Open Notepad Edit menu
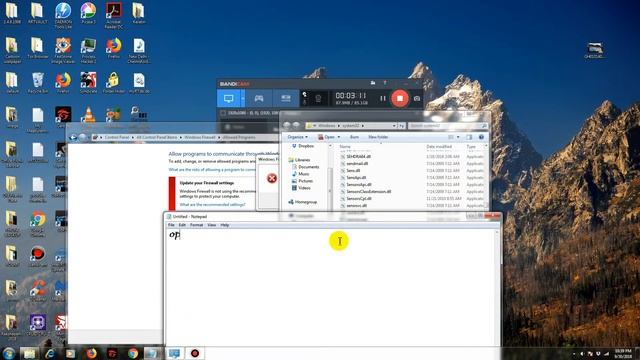640x360 pixels. 182,225
